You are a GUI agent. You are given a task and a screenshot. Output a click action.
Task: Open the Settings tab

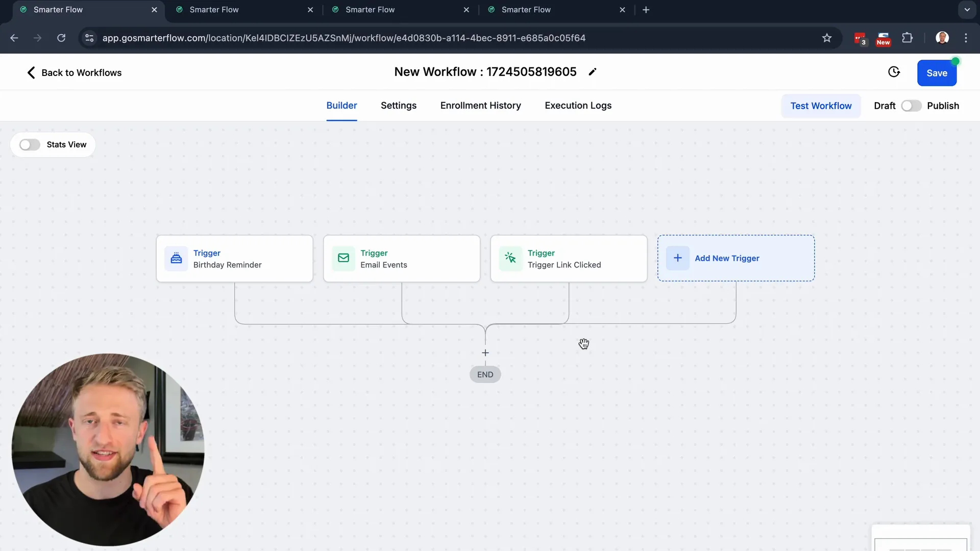coord(399,106)
